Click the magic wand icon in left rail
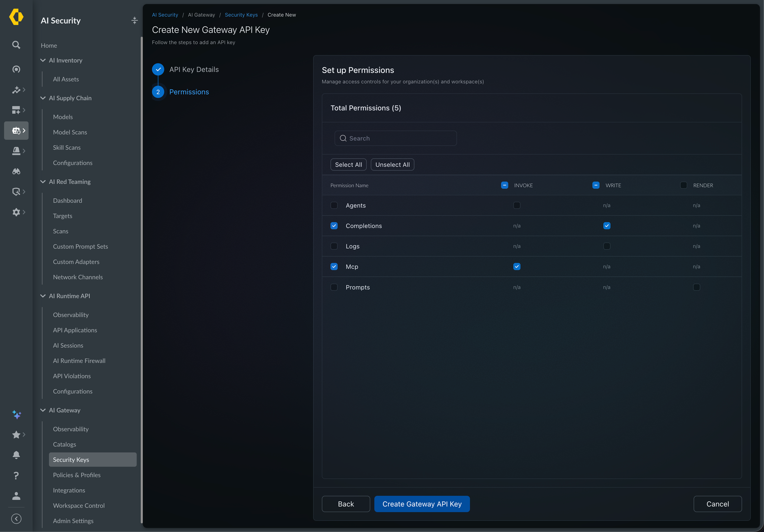 (x=16, y=90)
